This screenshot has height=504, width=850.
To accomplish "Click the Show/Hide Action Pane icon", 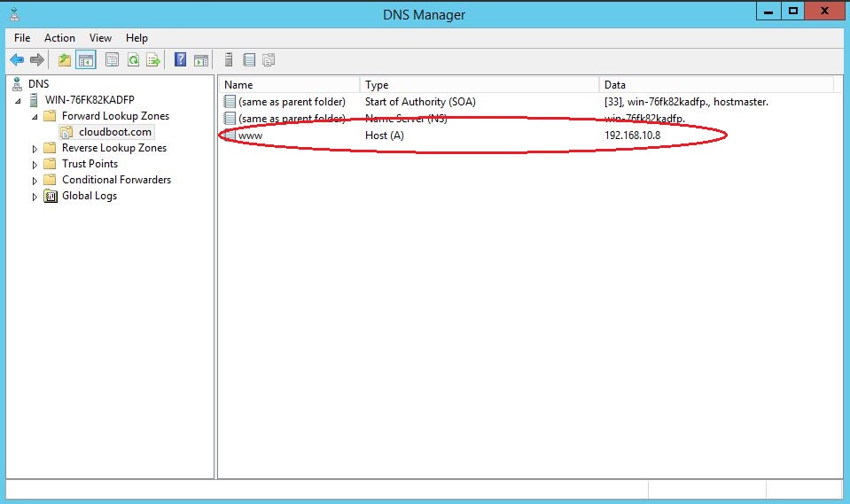I will 201,60.
